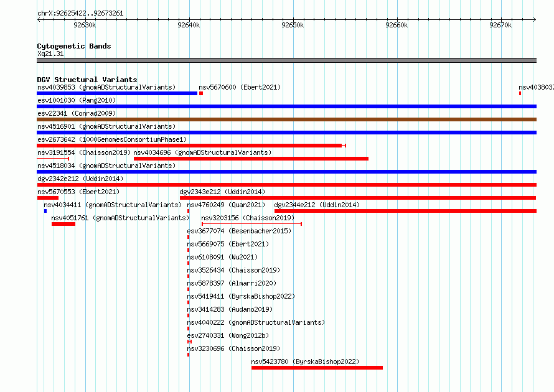Click the right arrow of the ruler

[x=534, y=20]
